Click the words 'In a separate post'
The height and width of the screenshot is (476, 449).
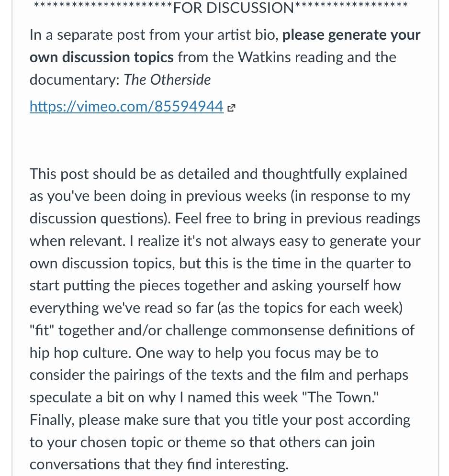pos(87,35)
